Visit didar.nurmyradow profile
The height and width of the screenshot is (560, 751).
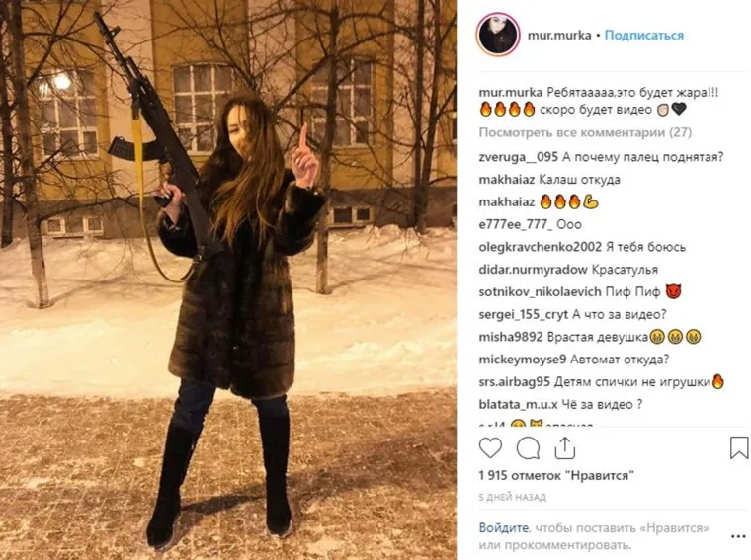(533, 270)
